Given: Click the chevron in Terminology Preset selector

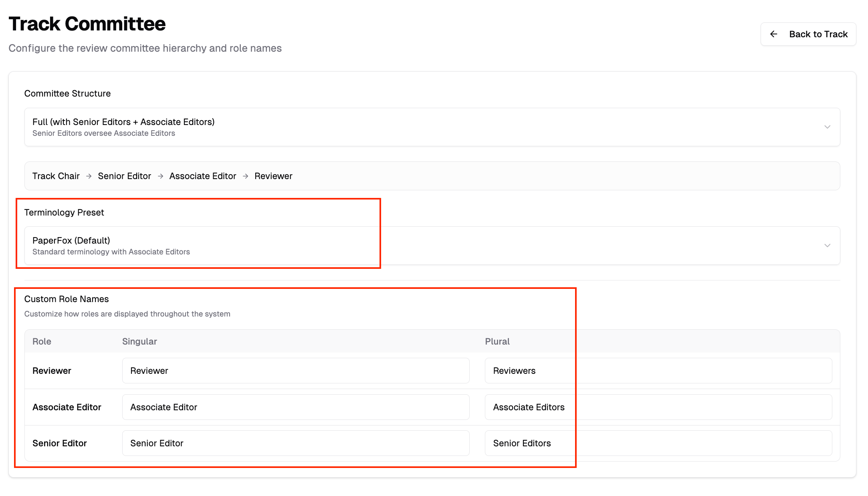Looking at the screenshot, I should [827, 246].
